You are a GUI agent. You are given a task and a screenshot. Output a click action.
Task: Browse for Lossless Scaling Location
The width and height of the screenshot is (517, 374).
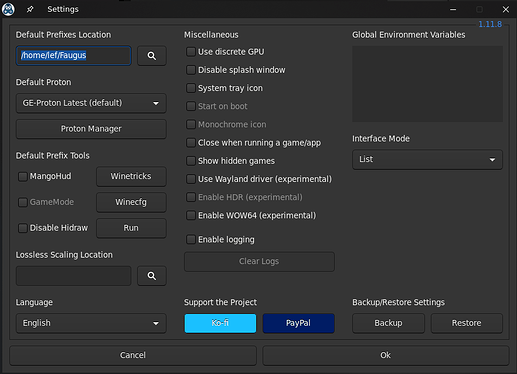coord(152,276)
